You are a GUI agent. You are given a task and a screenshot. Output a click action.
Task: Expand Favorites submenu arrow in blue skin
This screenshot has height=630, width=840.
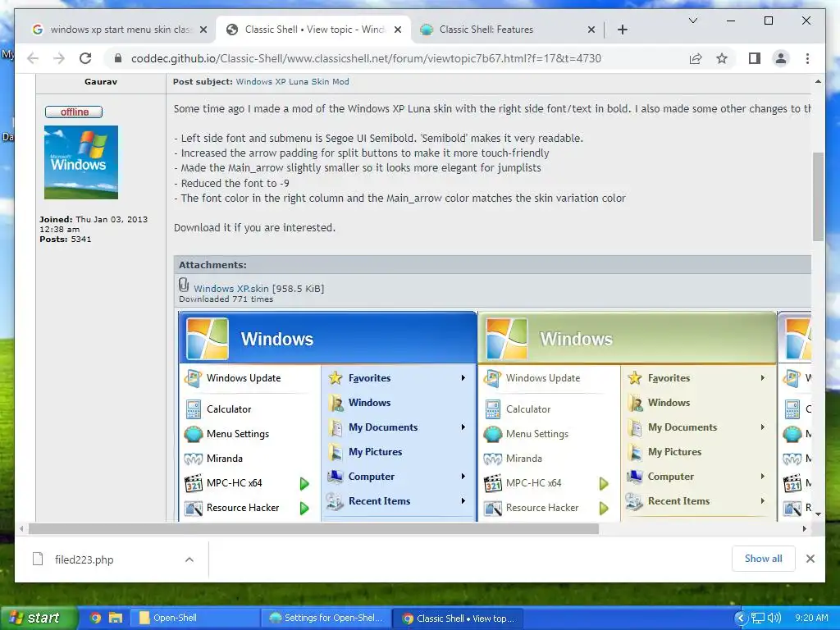pyautogui.click(x=463, y=378)
